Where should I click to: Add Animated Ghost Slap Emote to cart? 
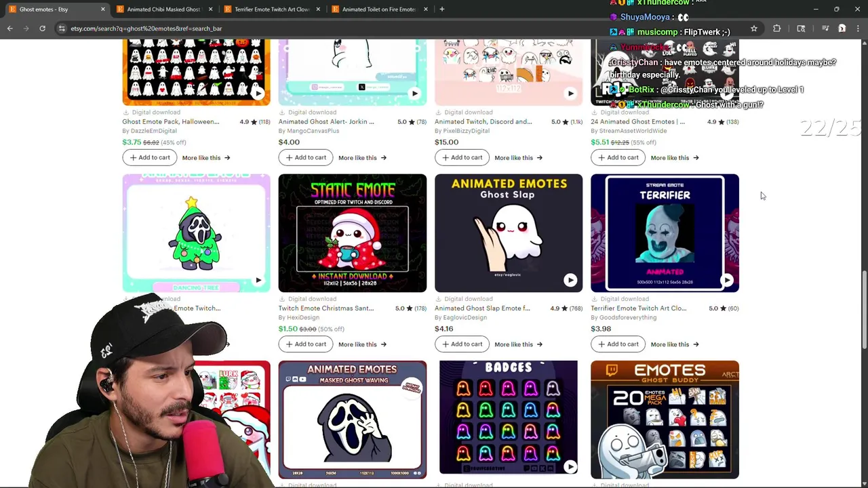tap(462, 344)
